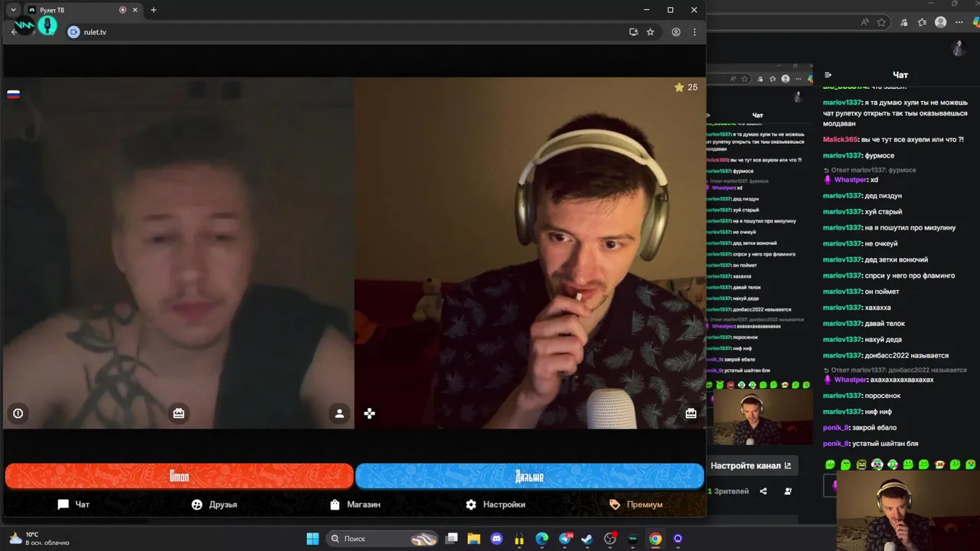Open the Настройки tab
Viewport: 980px width, 551px height.
click(x=495, y=504)
